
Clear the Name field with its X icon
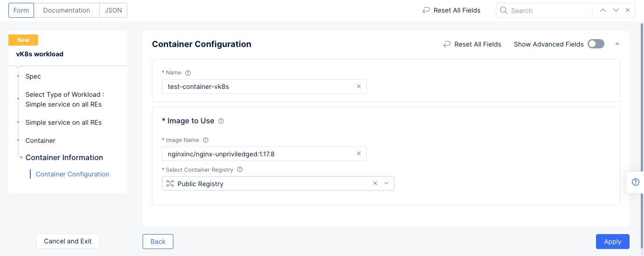click(x=358, y=87)
